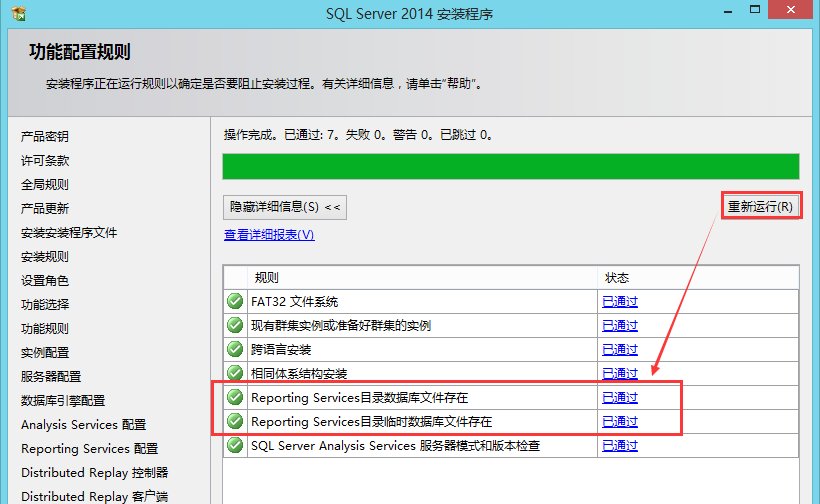
Task: Click green check icon for 现有群集实例 rule
Action: 235,325
